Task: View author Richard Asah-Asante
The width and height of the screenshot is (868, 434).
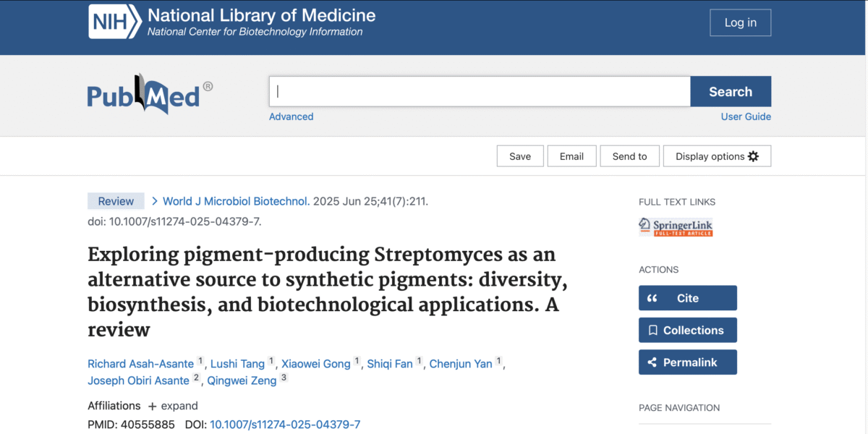Action: pyautogui.click(x=140, y=364)
